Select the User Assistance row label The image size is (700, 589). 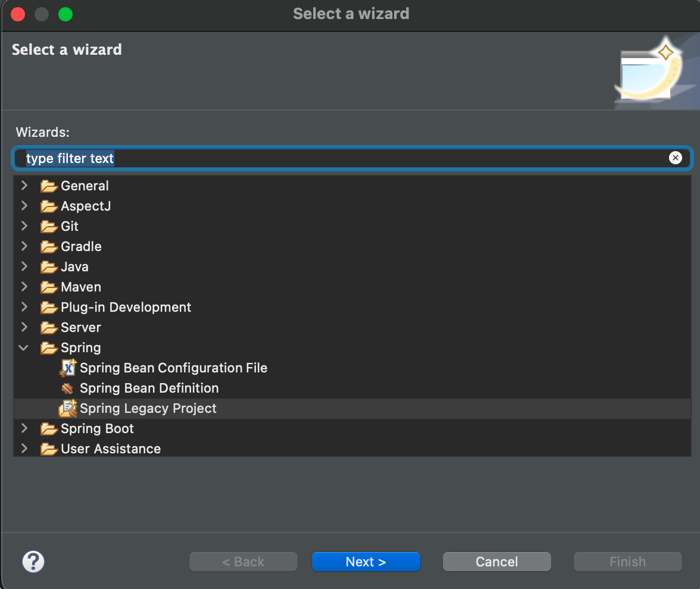click(x=111, y=449)
